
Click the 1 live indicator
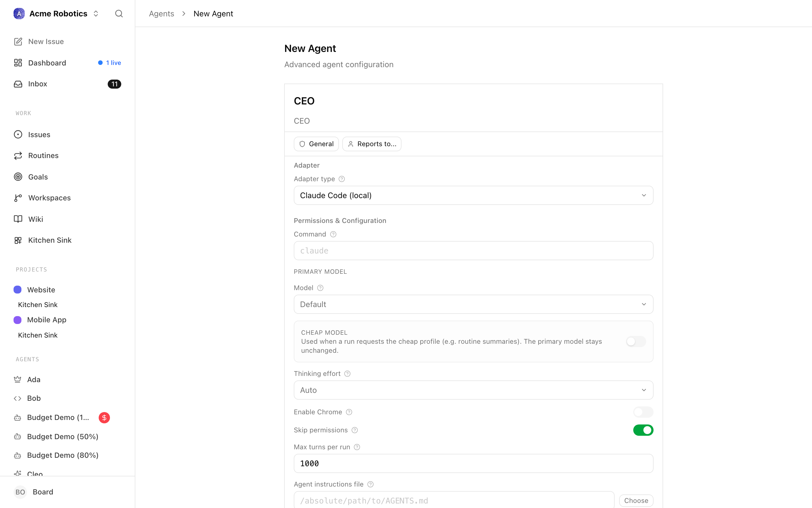click(x=109, y=63)
